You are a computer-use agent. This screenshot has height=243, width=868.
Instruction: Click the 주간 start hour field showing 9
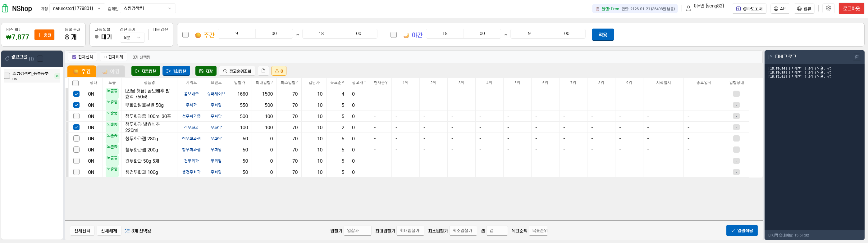pyautogui.click(x=236, y=34)
